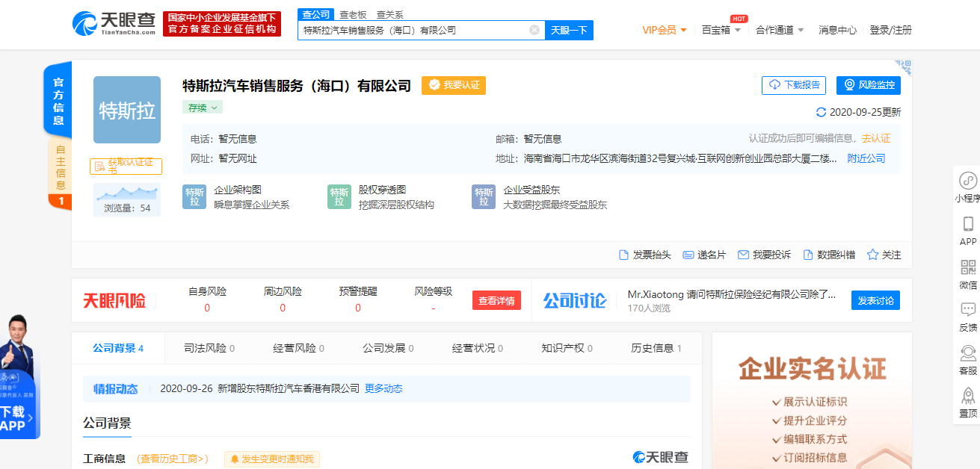Open the 附近公司 link
980x469 pixels.
click(866, 158)
